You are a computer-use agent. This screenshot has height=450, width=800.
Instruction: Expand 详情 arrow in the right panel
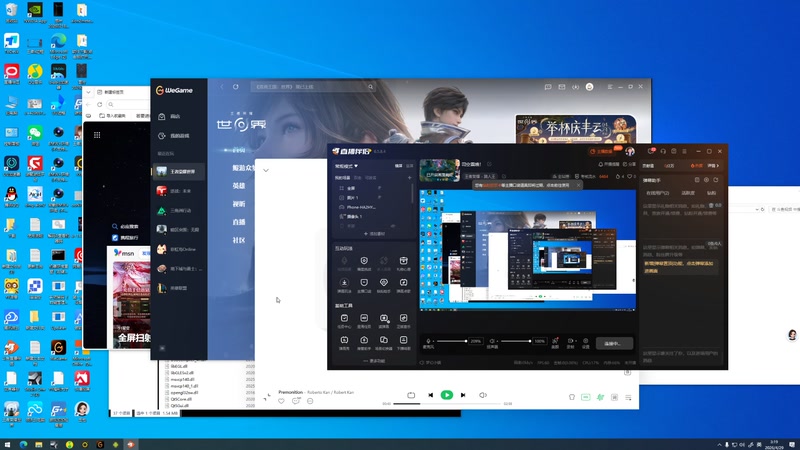point(713,166)
